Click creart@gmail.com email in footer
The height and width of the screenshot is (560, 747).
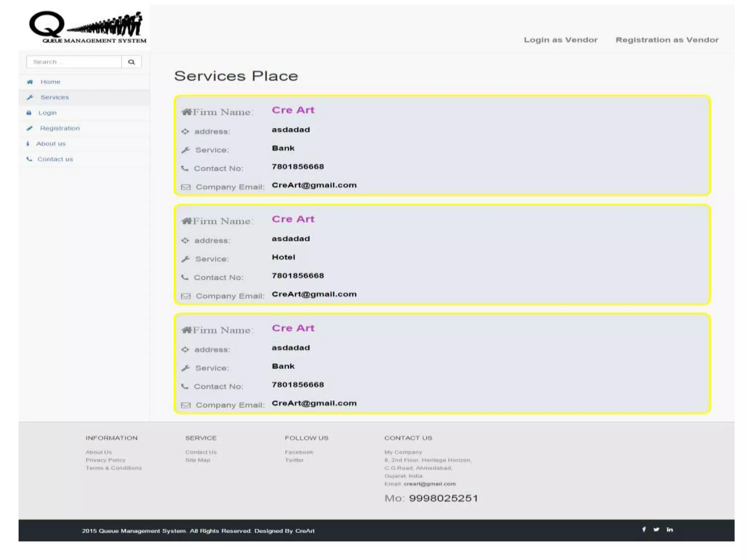coord(430,484)
